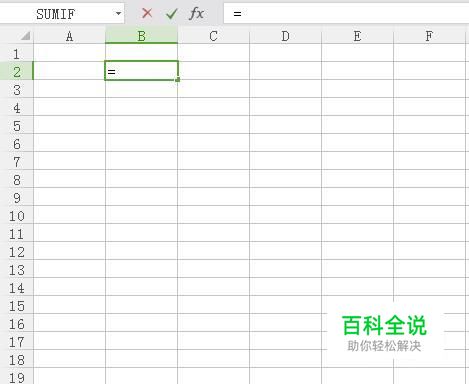469x384 pixels.
Task: Select row 3 header
Action: (17, 89)
